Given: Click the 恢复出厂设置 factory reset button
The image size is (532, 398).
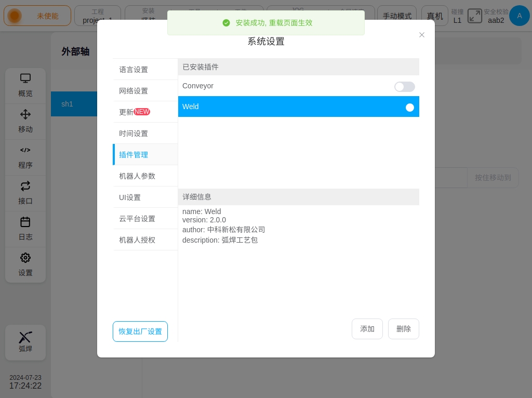Looking at the screenshot, I should [x=140, y=331].
